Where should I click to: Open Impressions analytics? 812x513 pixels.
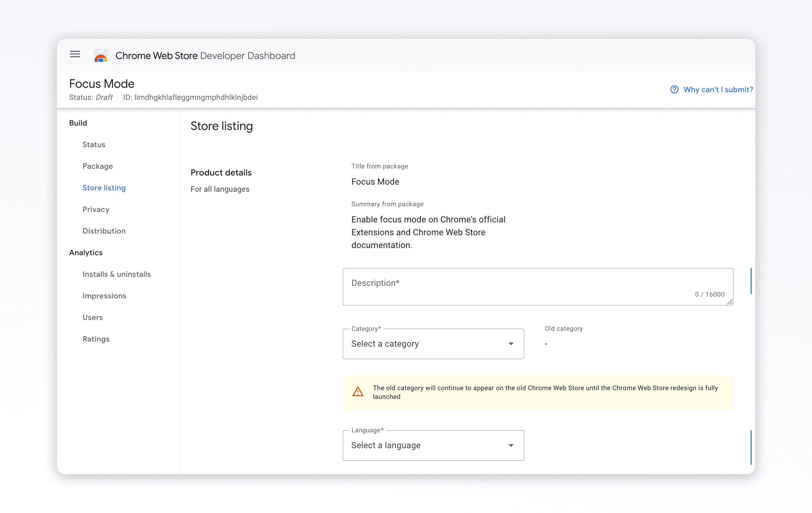click(104, 296)
